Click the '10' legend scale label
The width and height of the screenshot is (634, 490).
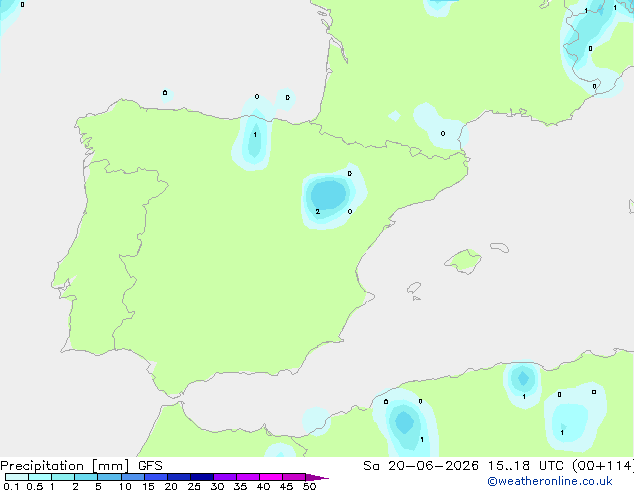tap(125, 486)
